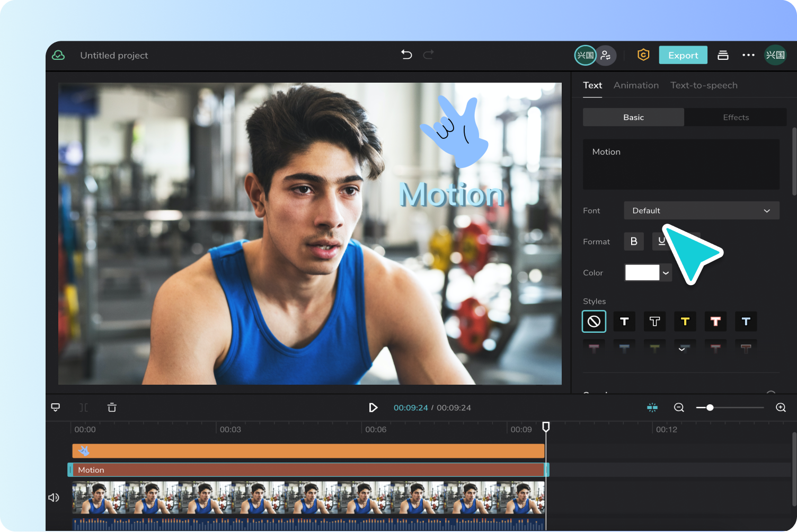Open the layout options icon beside Export
This screenshot has width=797, height=532.
(x=723, y=55)
